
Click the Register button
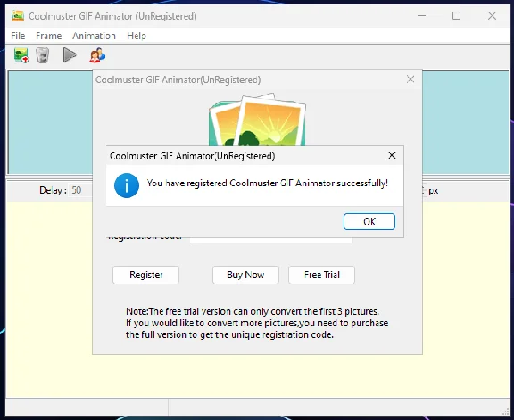(x=145, y=275)
